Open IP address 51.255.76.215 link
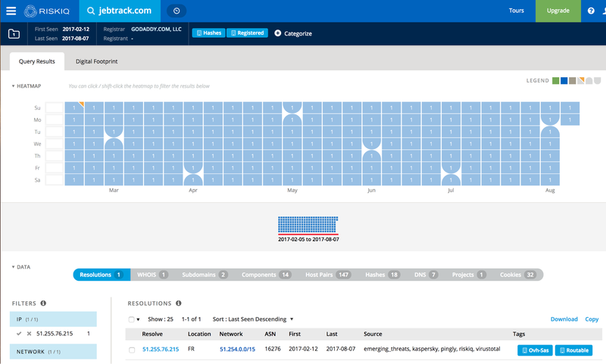606x364 pixels. (161, 350)
